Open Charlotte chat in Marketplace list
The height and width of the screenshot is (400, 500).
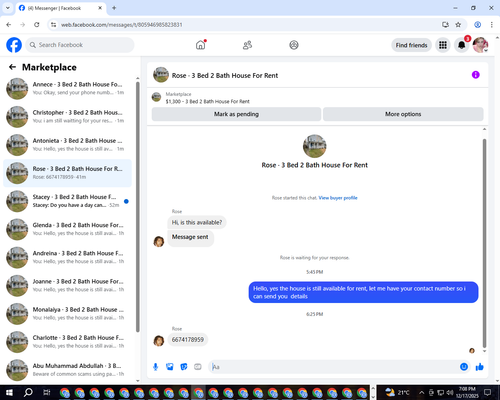tap(67, 342)
